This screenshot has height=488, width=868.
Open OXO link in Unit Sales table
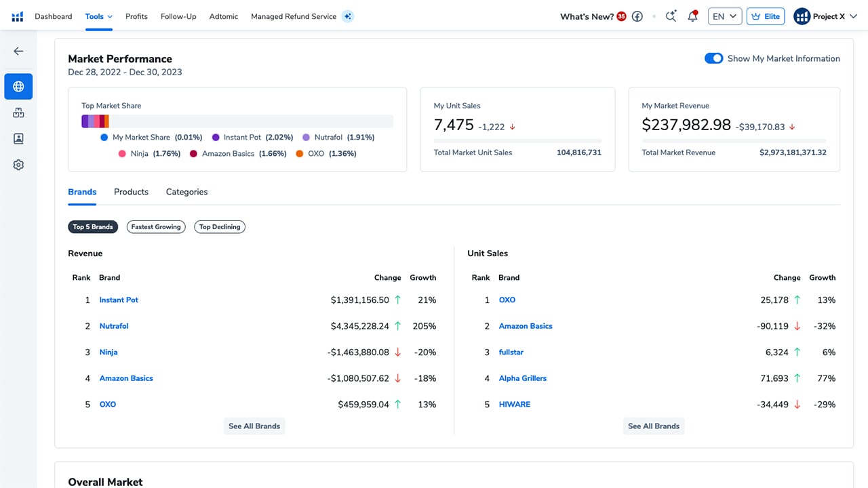pos(507,300)
